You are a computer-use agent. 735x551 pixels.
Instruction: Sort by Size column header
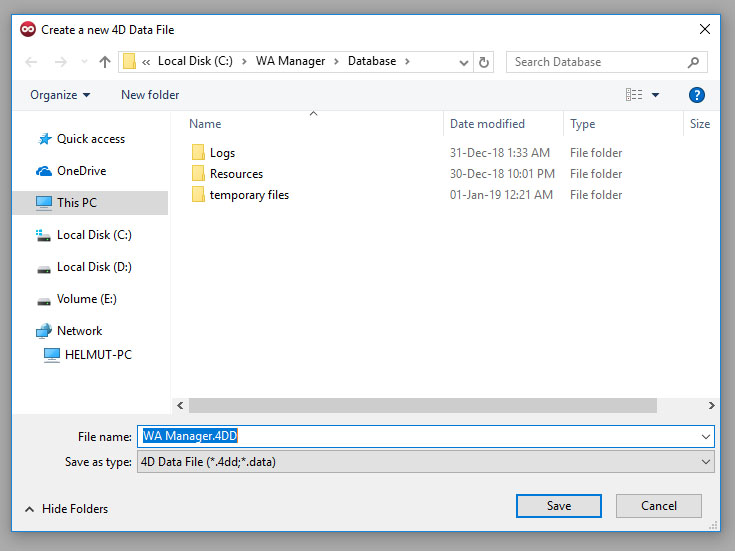click(700, 124)
